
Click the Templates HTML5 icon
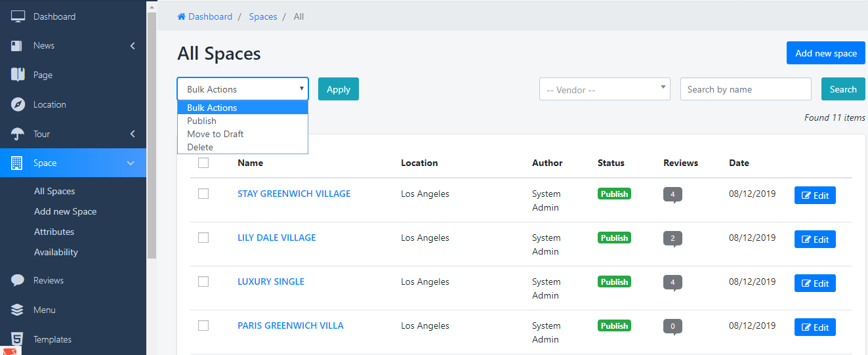[x=18, y=339]
